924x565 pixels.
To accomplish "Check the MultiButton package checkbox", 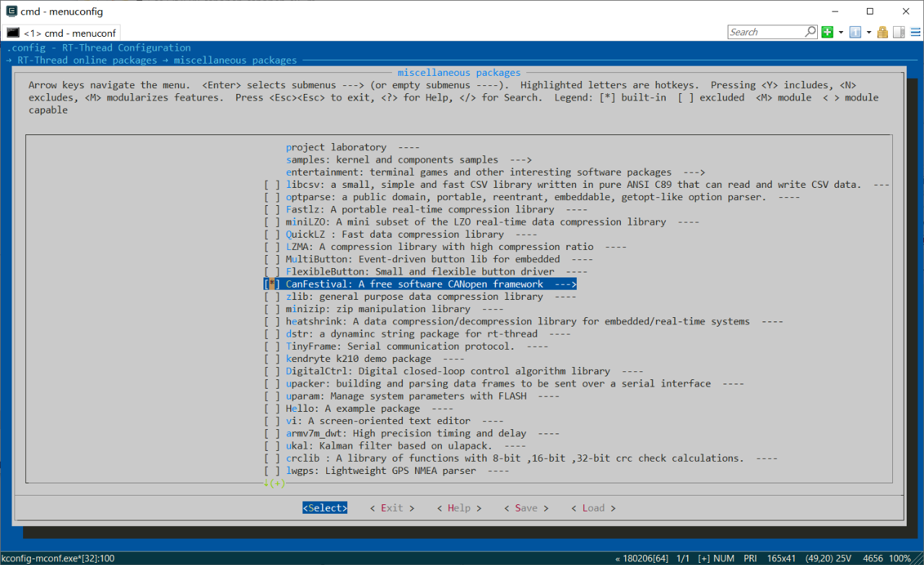I will coord(272,259).
